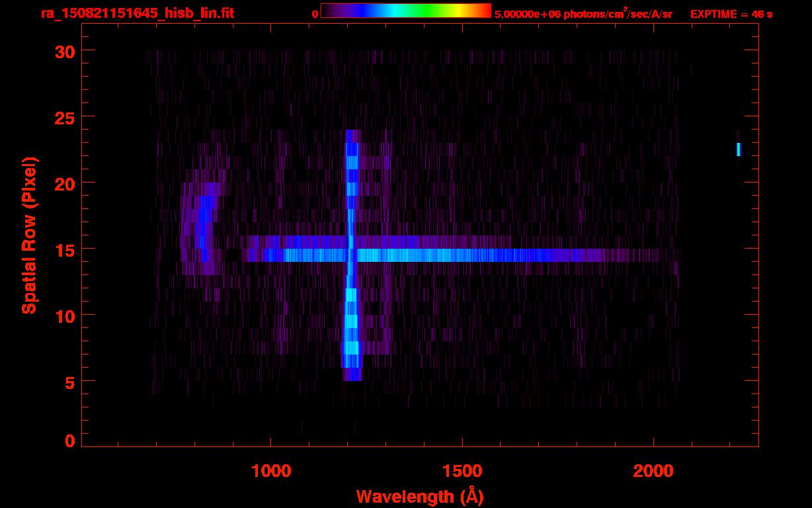Click the y-axis tick label 25

pyautogui.click(x=64, y=117)
